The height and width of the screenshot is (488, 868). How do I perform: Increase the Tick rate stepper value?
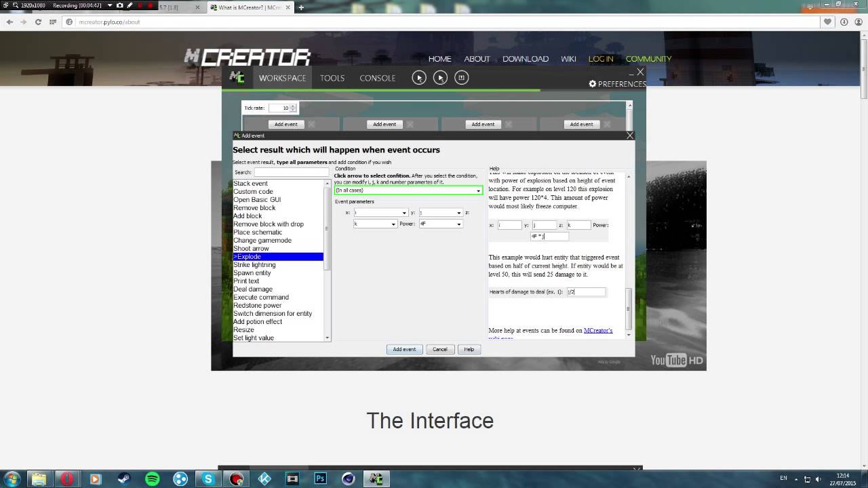(x=293, y=106)
